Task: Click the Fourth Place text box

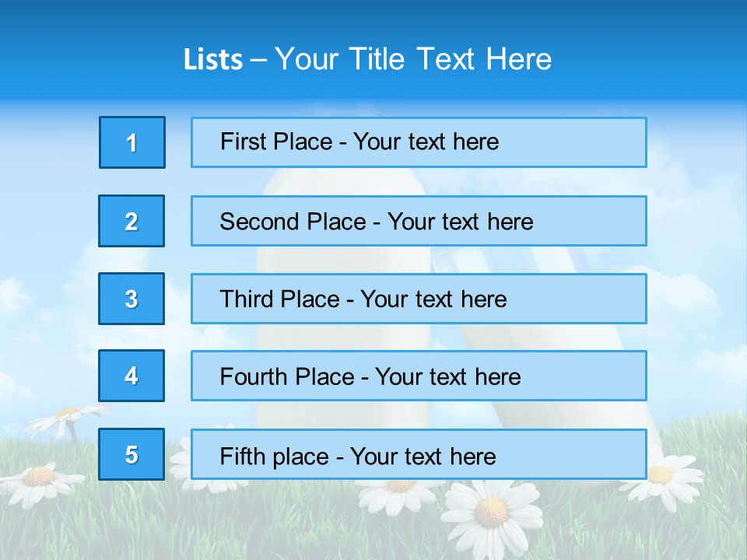Action: (419, 376)
